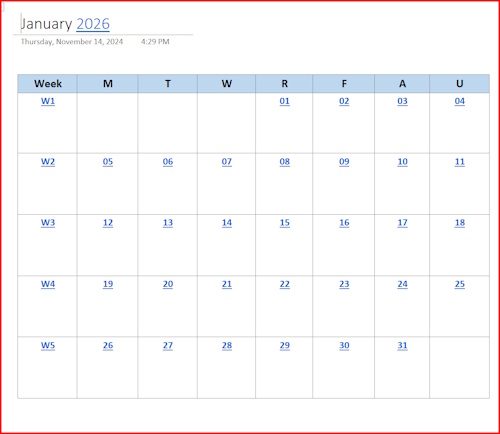Click the day 20 link
The width and height of the screenshot is (500, 434).
click(x=168, y=284)
